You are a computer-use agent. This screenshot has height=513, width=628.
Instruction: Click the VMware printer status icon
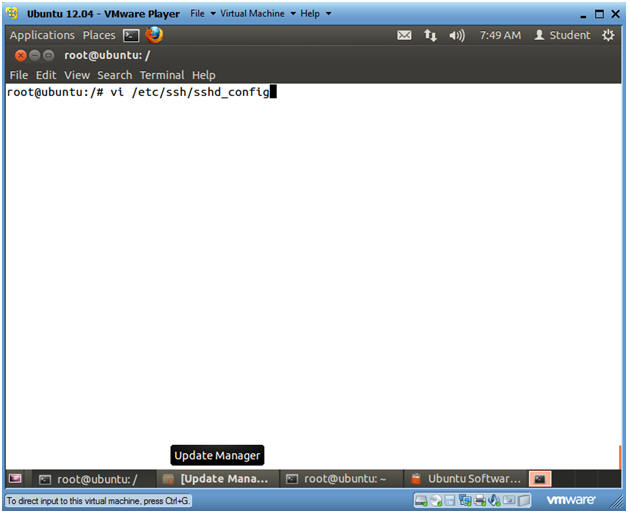[479, 501]
